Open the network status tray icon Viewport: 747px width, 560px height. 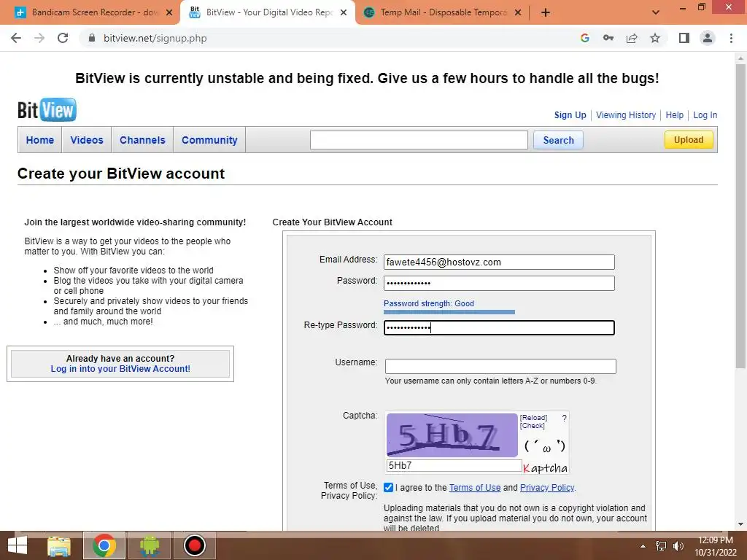click(661, 546)
